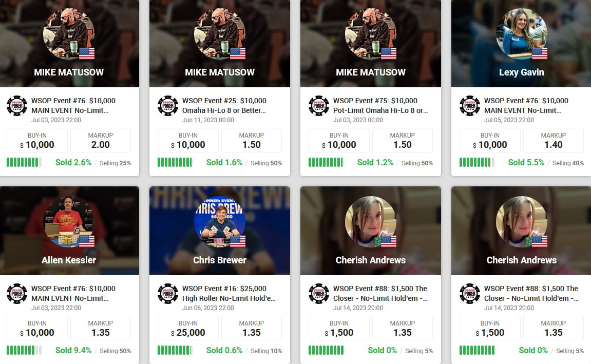Click WSOP poker chip icon on Chris Brewer card
This screenshot has height=364, width=591.
tap(168, 294)
